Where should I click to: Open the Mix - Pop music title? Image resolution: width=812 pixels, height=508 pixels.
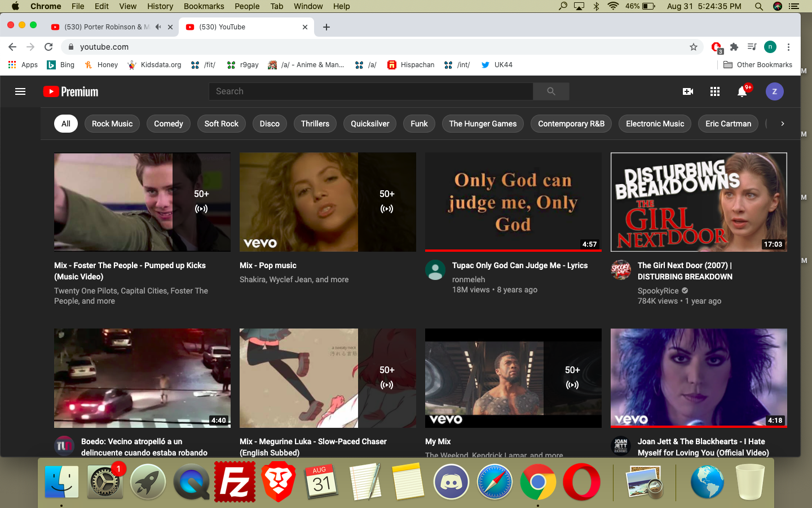coord(268,265)
